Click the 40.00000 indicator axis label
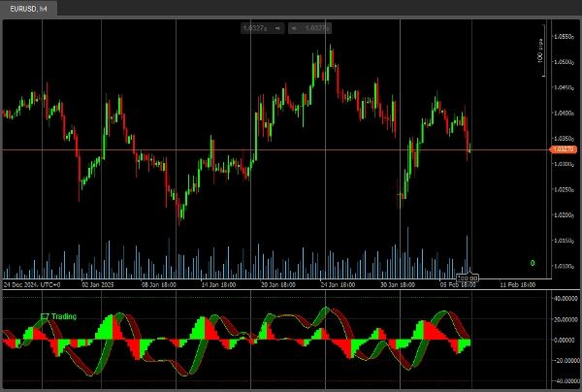The width and height of the screenshot is (582, 392). (566, 299)
